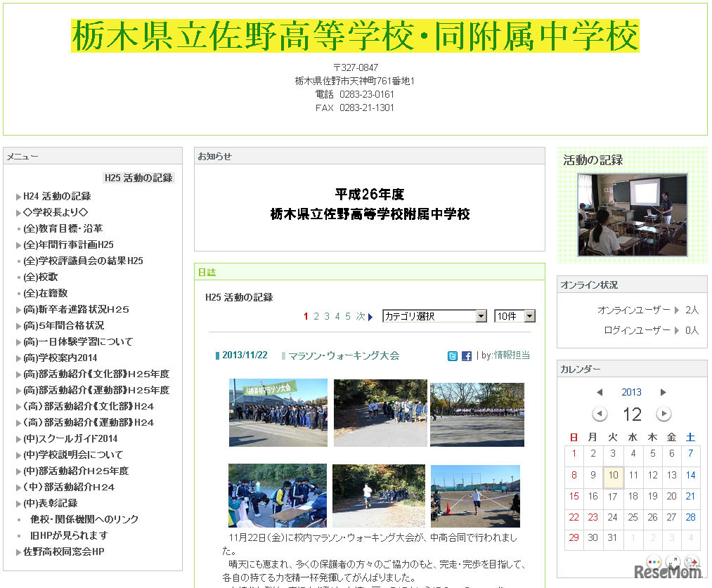Image resolution: width=712 pixels, height=588 pixels.
Task: Click the school name header title
Action: coord(355,36)
